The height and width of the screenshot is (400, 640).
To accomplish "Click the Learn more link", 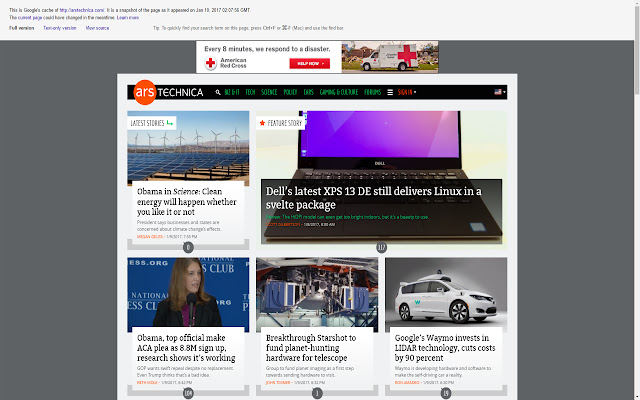I will (128, 18).
